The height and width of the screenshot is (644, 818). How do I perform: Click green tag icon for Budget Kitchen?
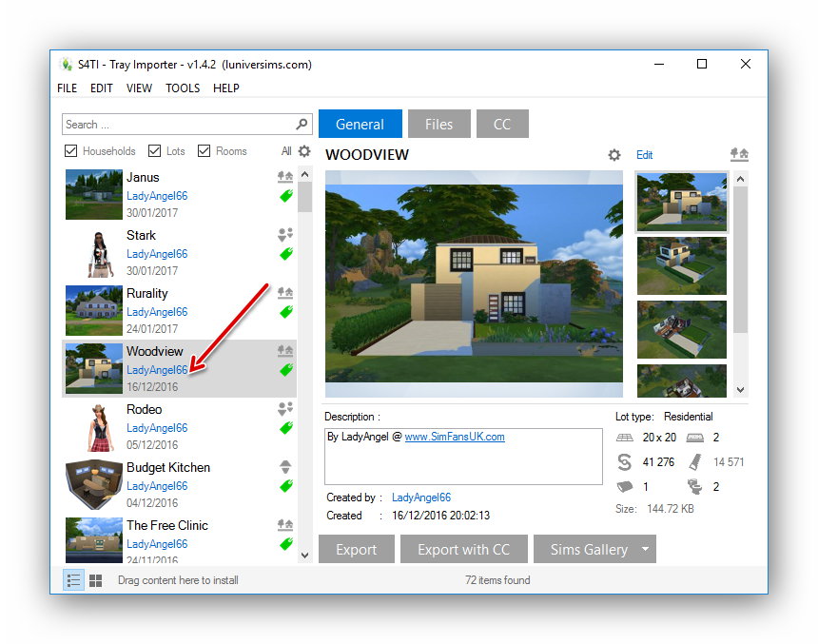(x=286, y=486)
